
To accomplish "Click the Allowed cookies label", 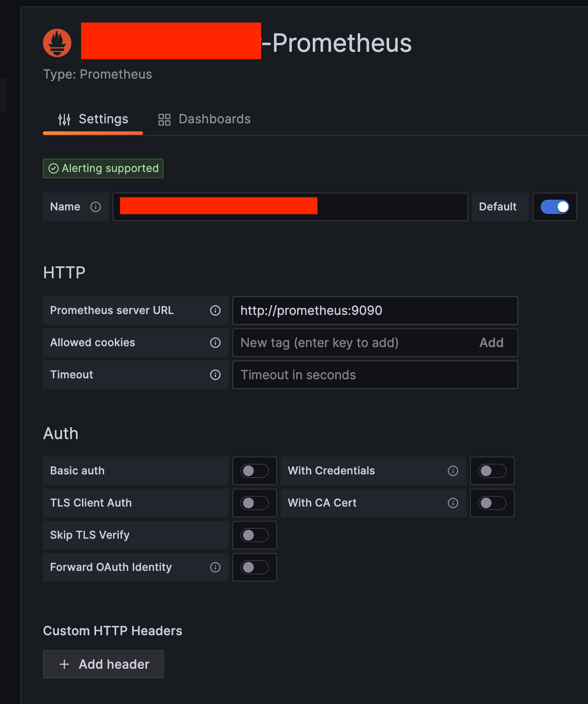I will click(x=92, y=343).
